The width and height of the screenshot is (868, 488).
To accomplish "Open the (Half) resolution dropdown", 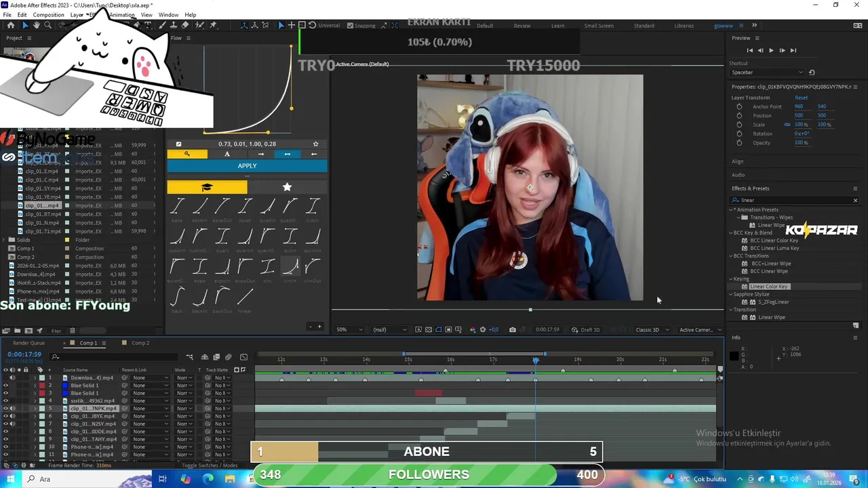I will (x=390, y=330).
